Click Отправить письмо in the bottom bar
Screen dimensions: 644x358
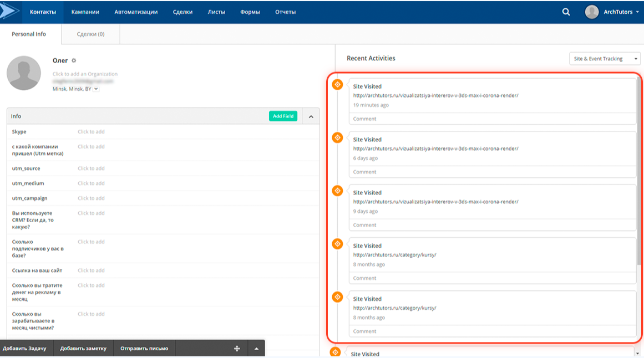click(x=144, y=349)
